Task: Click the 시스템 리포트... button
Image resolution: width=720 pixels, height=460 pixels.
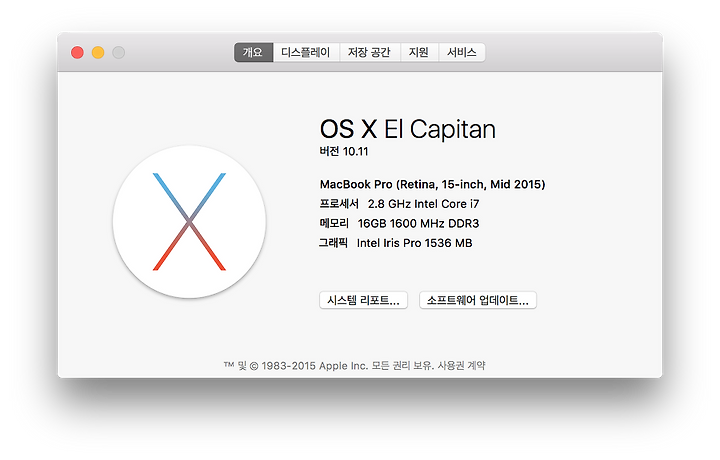Action: (363, 300)
